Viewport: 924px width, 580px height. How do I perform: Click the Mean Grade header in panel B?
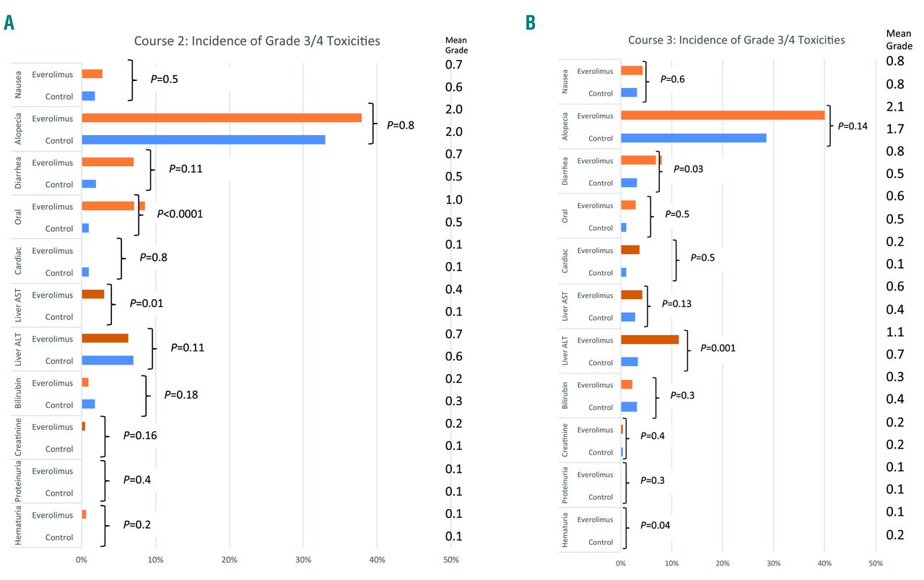899,39
